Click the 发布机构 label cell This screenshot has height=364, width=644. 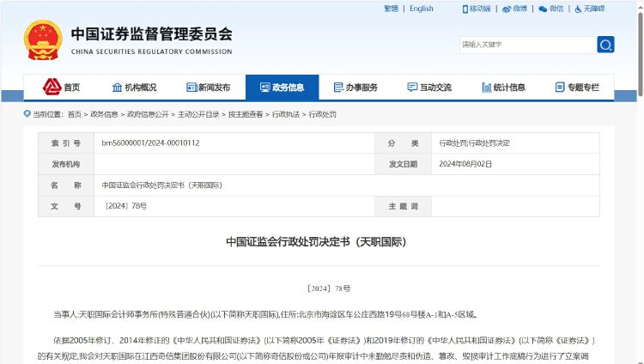click(66, 164)
